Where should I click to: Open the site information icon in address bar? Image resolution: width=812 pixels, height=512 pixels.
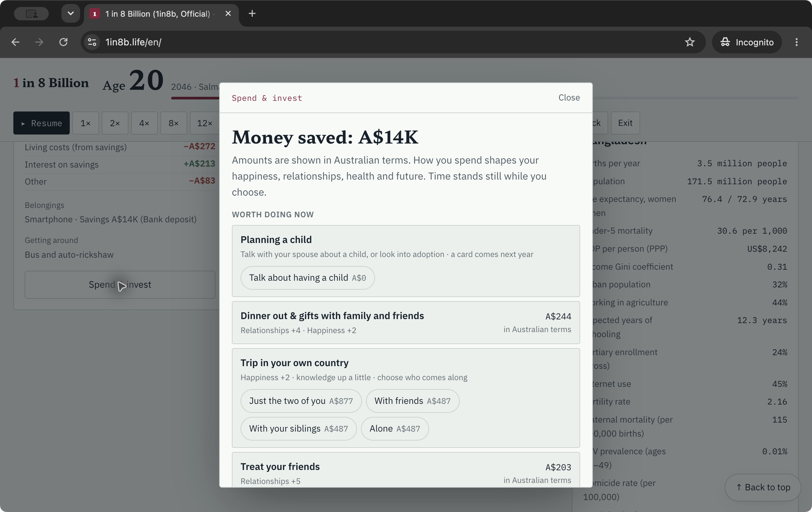click(x=92, y=42)
